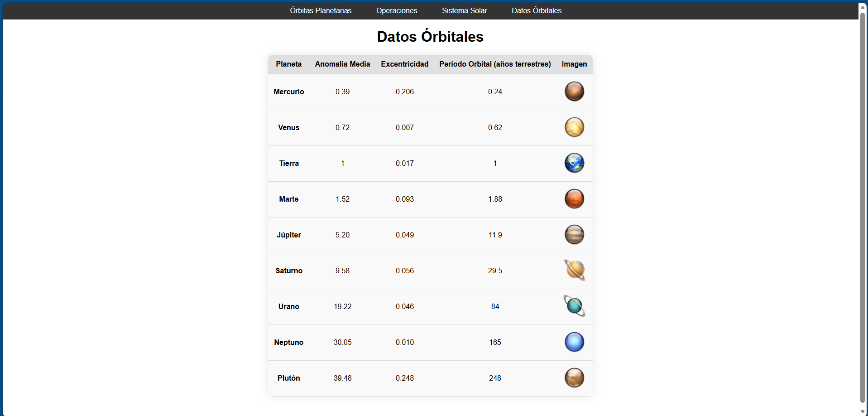Click the Imagen column header
This screenshot has height=416, width=868.
point(574,64)
